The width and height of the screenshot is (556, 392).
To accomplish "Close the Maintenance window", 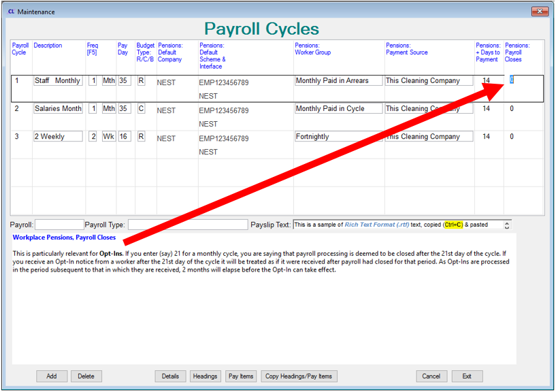I will [539, 11].
